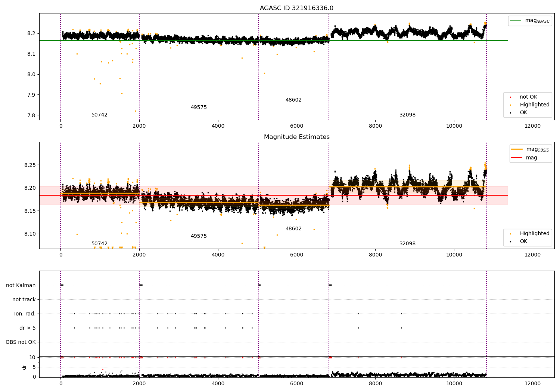The height and width of the screenshot is (392, 560).
Task: Click y-axis tick 7.8 in top plot
Action: pos(31,115)
